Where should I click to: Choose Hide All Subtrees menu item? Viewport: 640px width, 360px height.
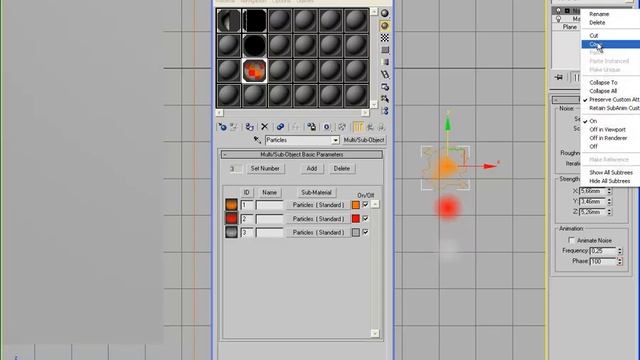pos(611,181)
